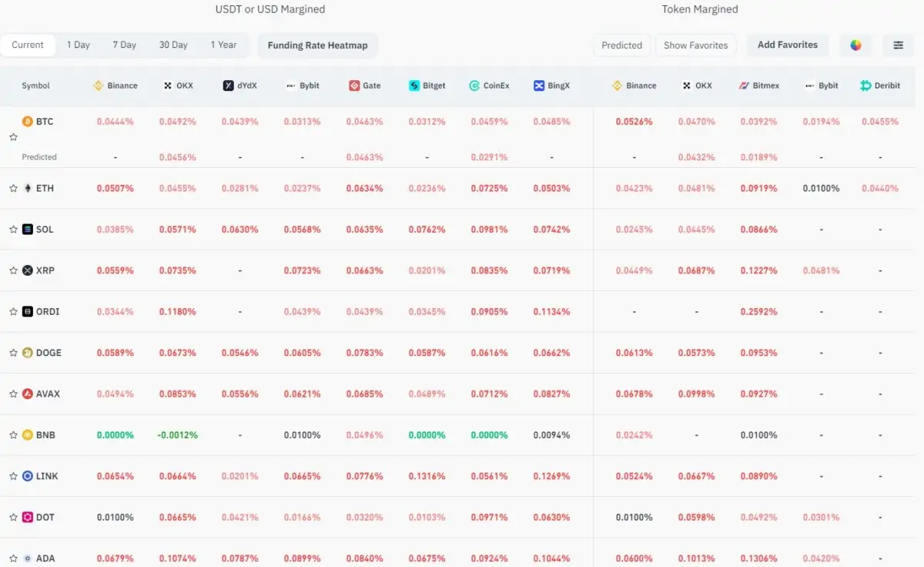Viewport: 924px width, 567px height.
Task: Click Token Margined Bybit column header
Action: click(822, 86)
